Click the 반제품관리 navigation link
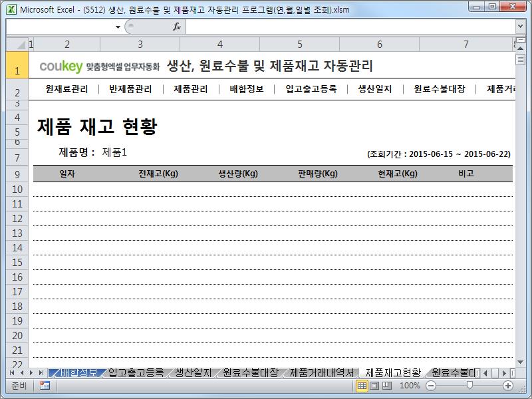The width and height of the screenshot is (532, 399). [x=130, y=89]
